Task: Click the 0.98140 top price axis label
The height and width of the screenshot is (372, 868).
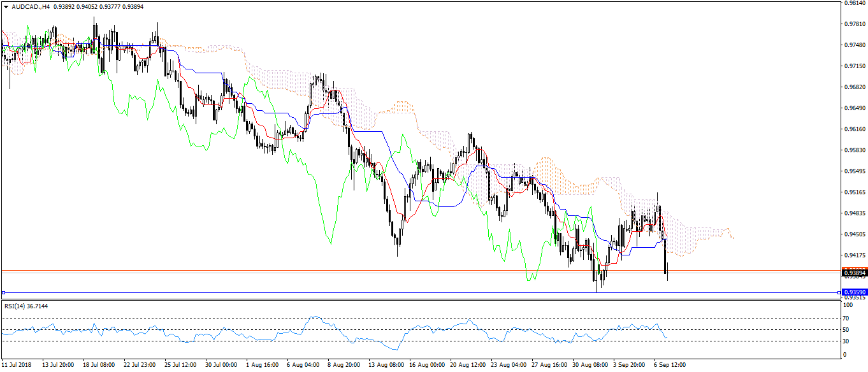Action: tap(854, 3)
